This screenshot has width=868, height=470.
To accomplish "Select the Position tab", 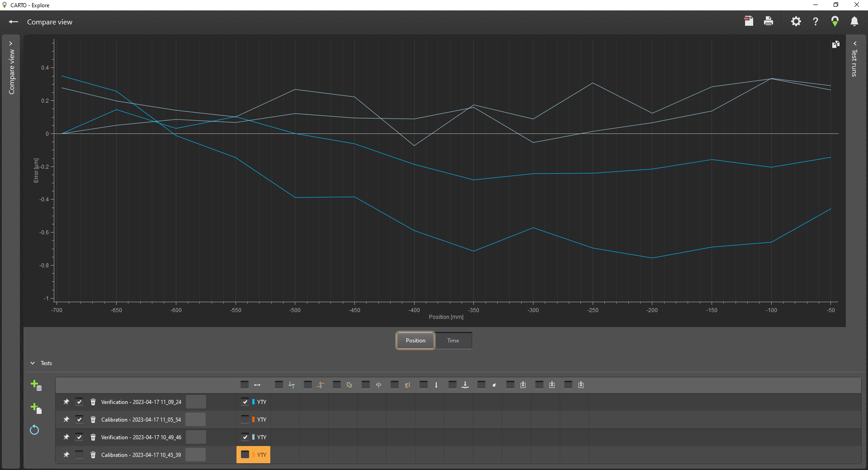I will (415, 341).
